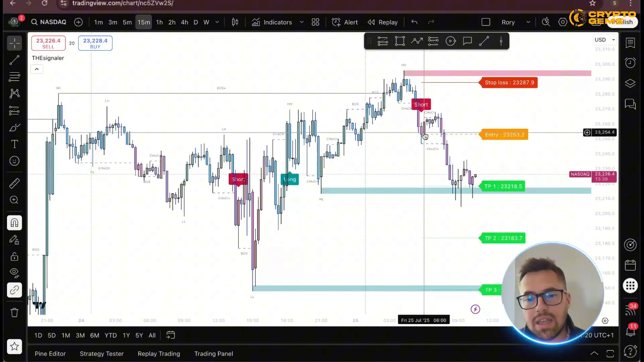
Task: Activate the zoom in tool
Action: pos(14,200)
